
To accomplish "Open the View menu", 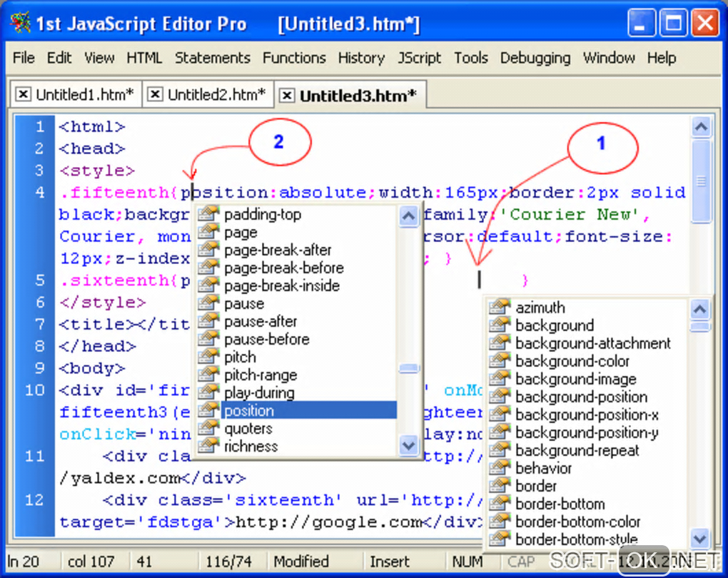I will pos(99,58).
